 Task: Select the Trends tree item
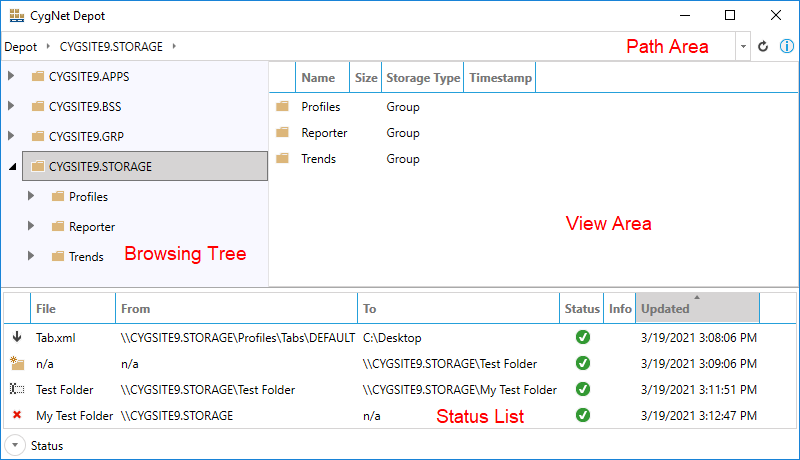86,257
